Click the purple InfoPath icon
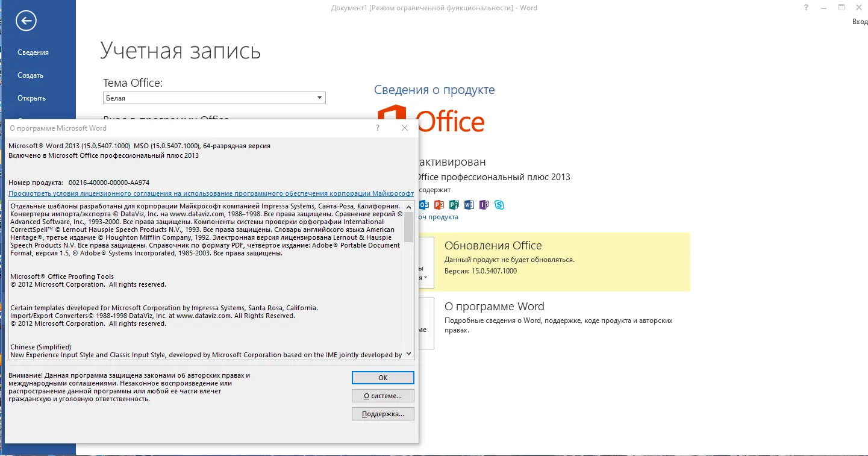Image resolution: width=868 pixels, height=456 pixels. click(484, 205)
